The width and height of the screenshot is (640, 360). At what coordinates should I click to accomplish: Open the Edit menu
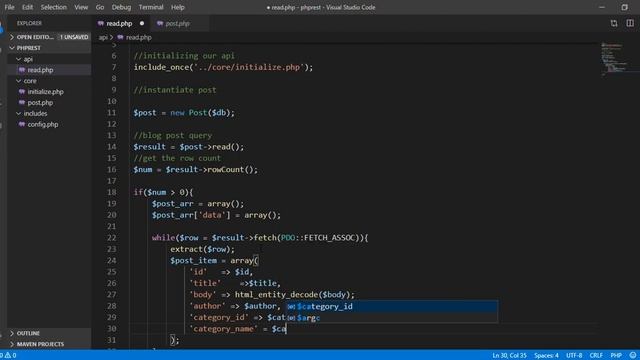(x=27, y=7)
